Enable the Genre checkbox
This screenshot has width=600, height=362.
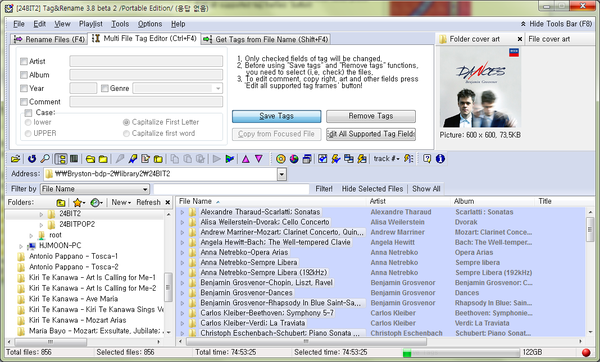[x=105, y=88]
